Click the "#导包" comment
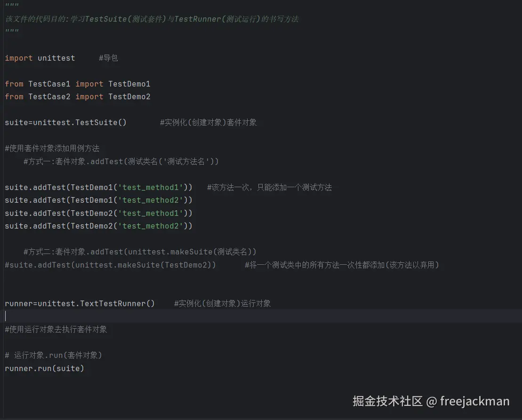Image resolution: width=522 pixels, height=420 pixels. click(x=108, y=58)
